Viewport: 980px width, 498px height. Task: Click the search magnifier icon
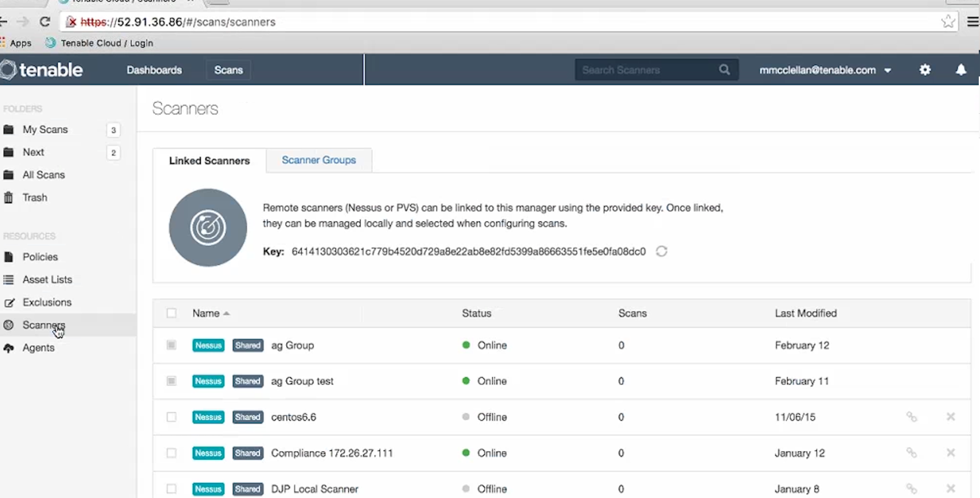(724, 70)
